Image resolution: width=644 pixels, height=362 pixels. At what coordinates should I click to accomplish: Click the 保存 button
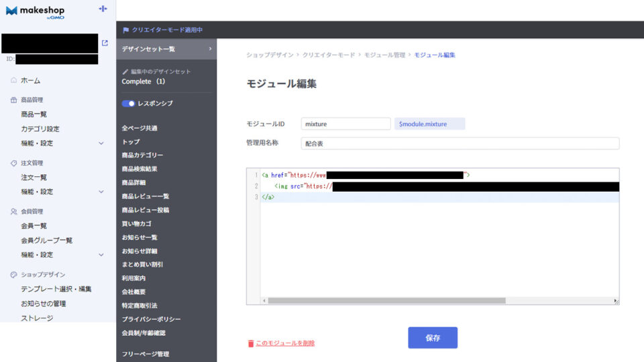pos(432,338)
